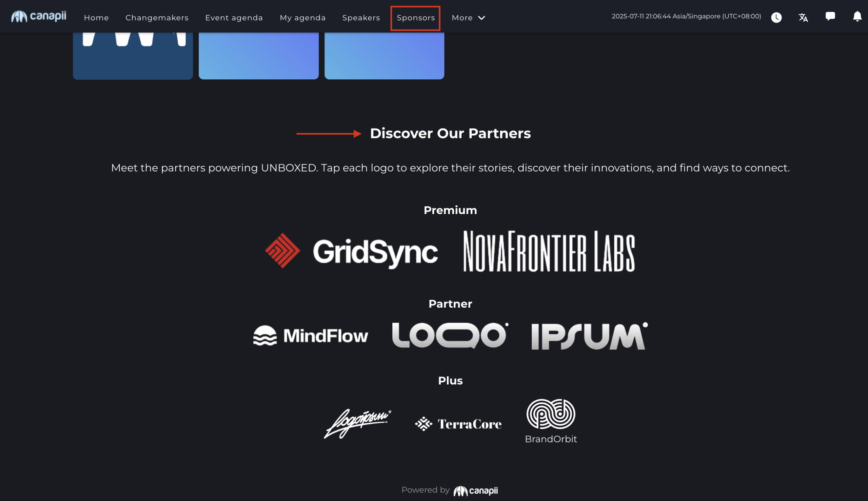Open the NovaFrontier Labs sponsor logo
The width and height of the screenshot is (868, 501).
(x=549, y=251)
